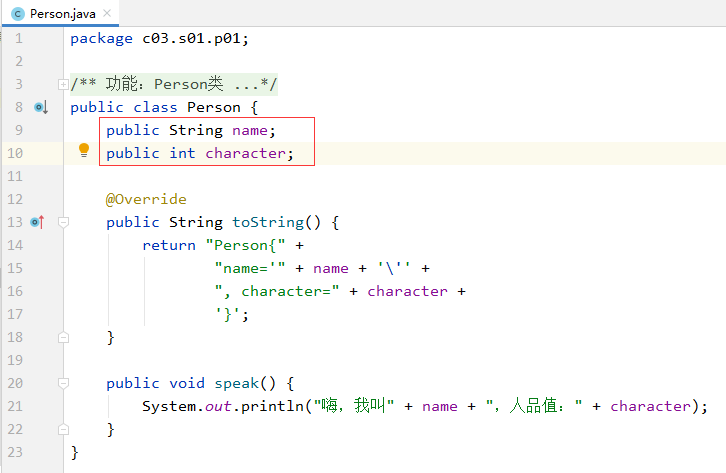This screenshot has height=473, width=726.
Task: Click the yellow lightbulb quick-fix icon
Action: coord(84,150)
